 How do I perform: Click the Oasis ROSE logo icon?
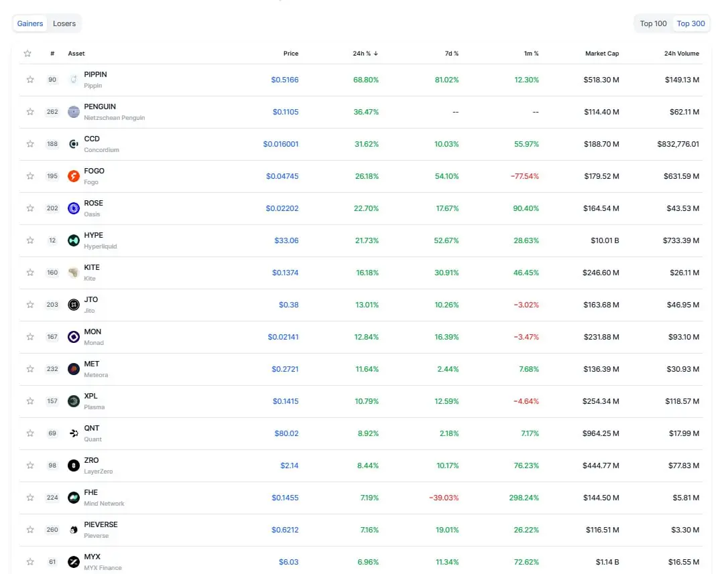pos(73,208)
